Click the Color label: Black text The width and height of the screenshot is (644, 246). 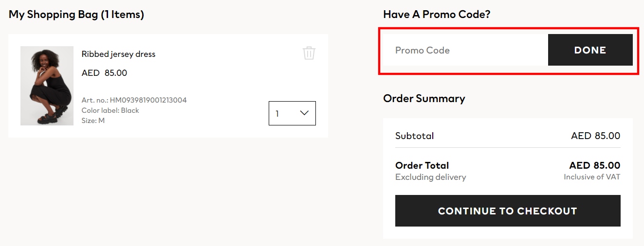pos(110,110)
